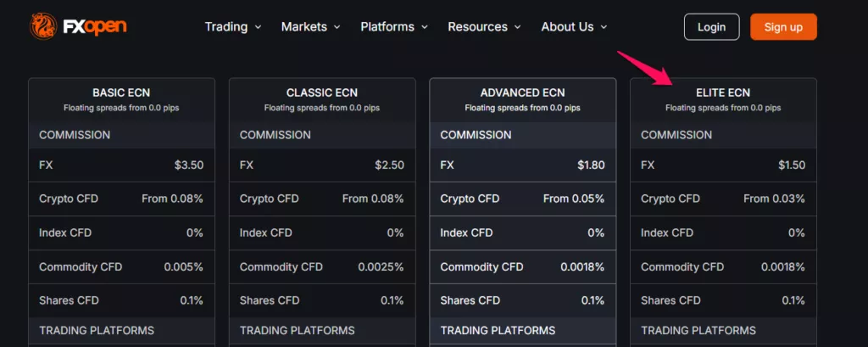
Task: Click the FXOpen tiger logo icon
Action: (43, 25)
